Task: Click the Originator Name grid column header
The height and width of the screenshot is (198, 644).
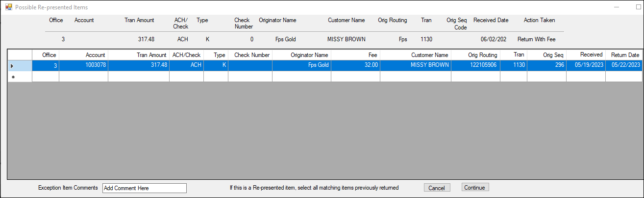Action: click(301, 55)
